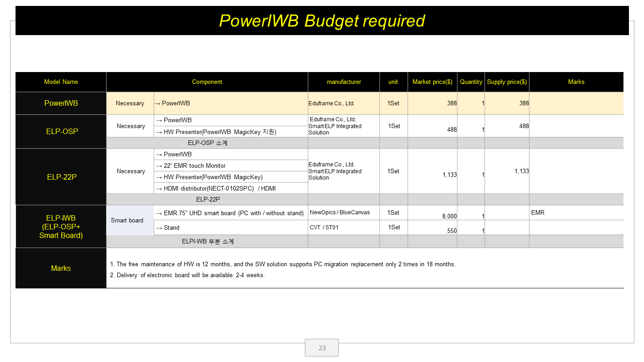Click supply price '488'
The width and height of the screenshot is (644, 362).
click(x=524, y=126)
